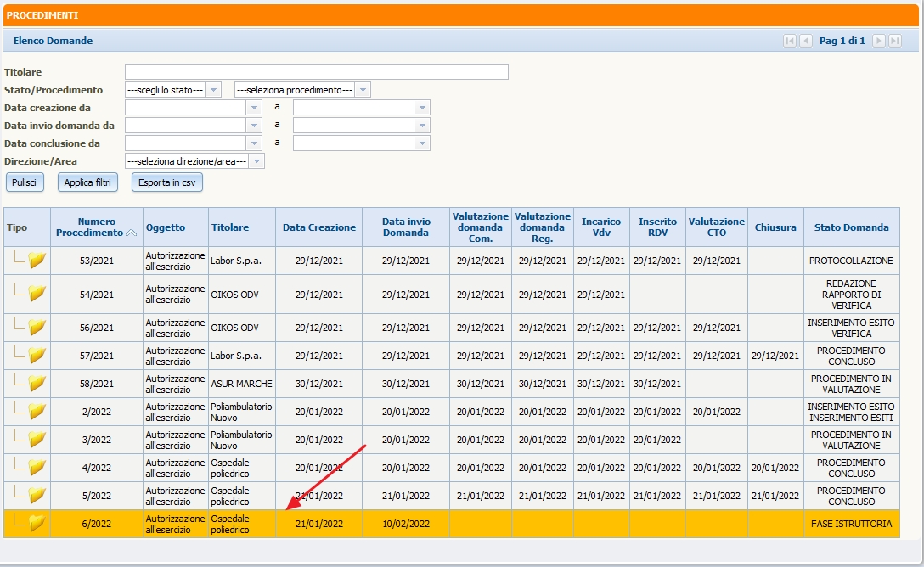
Task: Click Poliambulatorio Nuovo in row 2/2022
Action: 241,412
